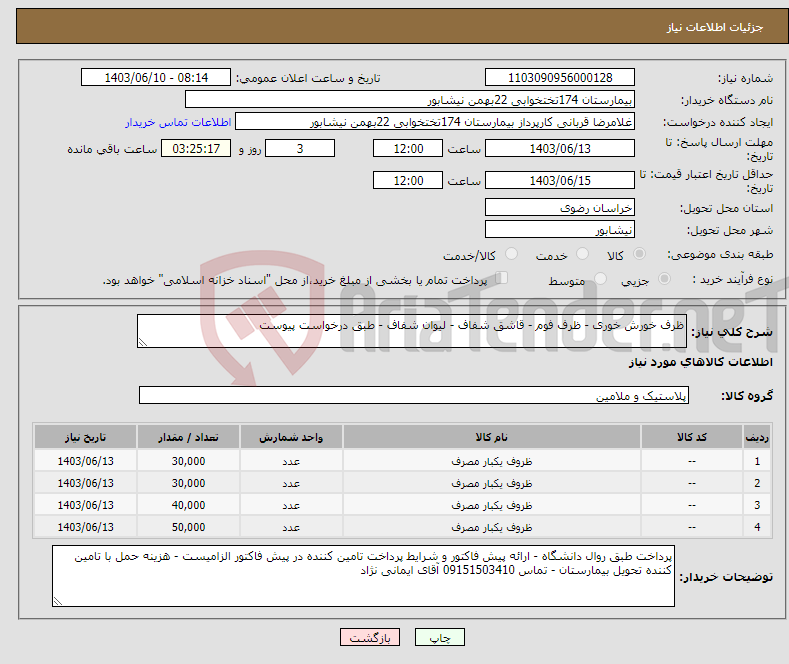Click the city field نیشابور
The height and width of the screenshot is (664, 789).
pyautogui.click(x=560, y=229)
